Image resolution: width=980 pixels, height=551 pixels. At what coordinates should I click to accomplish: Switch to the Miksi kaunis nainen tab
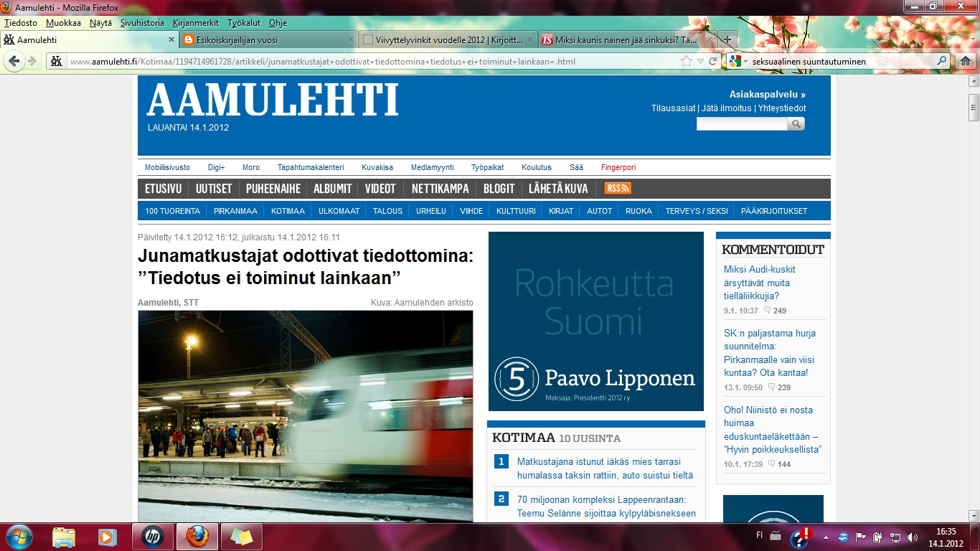click(x=626, y=40)
